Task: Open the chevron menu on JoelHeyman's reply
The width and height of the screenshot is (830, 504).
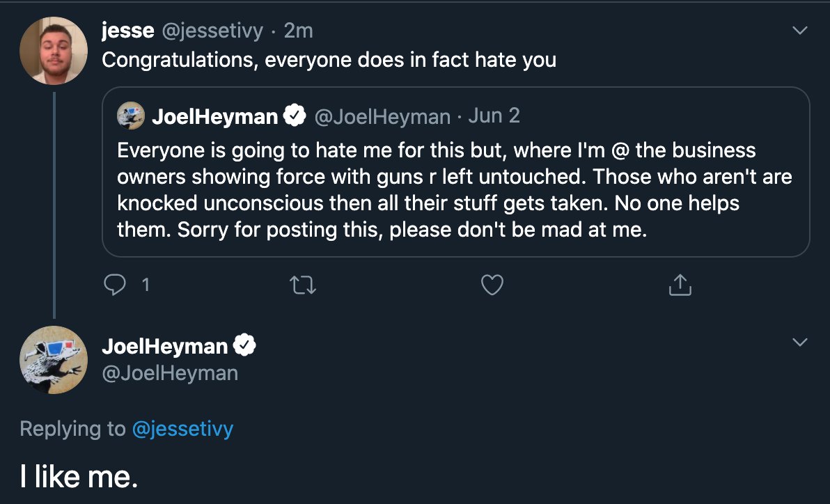Action: [801, 342]
